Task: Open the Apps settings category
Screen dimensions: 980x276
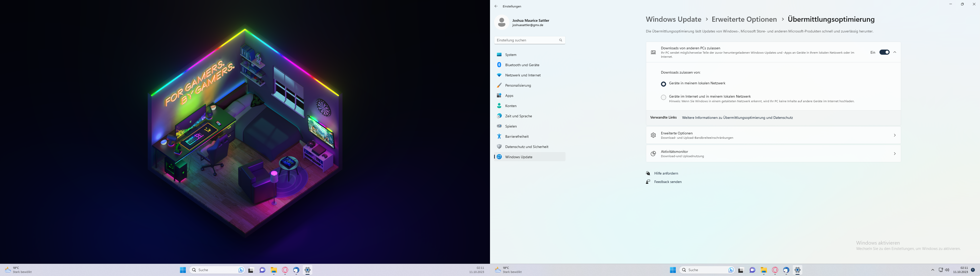Action: (530, 96)
